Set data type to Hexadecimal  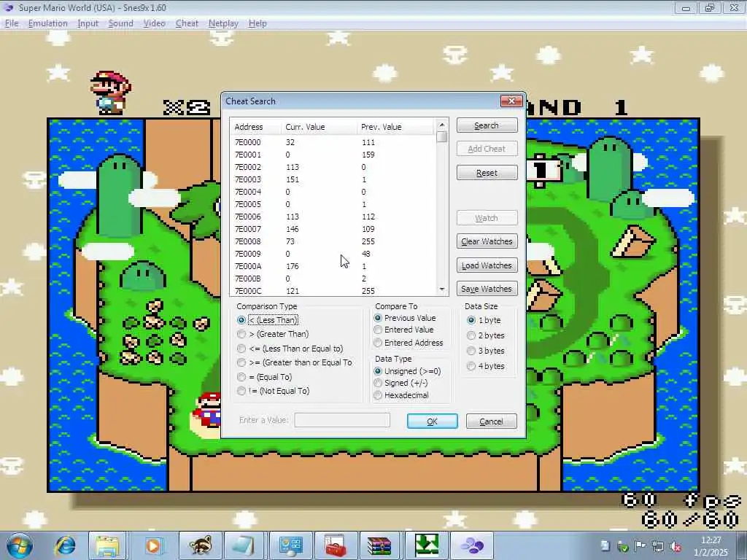pos(402,395)
